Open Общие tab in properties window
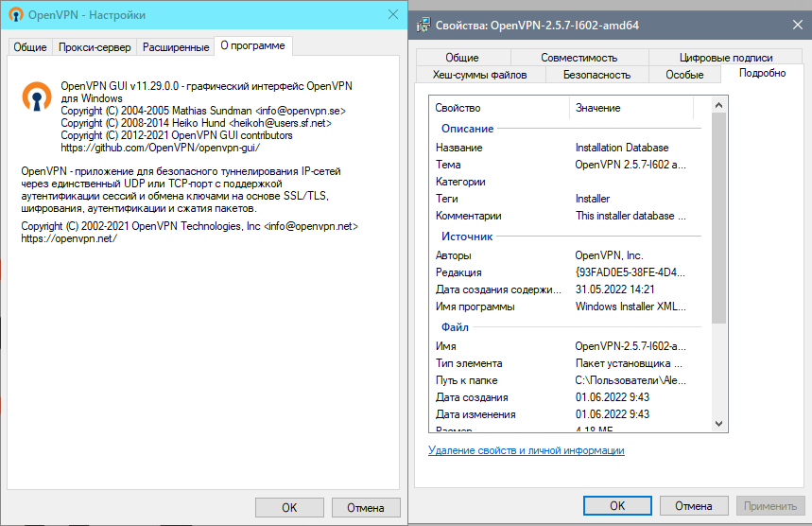Viewport: 812px width, 526px height. [462, 58]
